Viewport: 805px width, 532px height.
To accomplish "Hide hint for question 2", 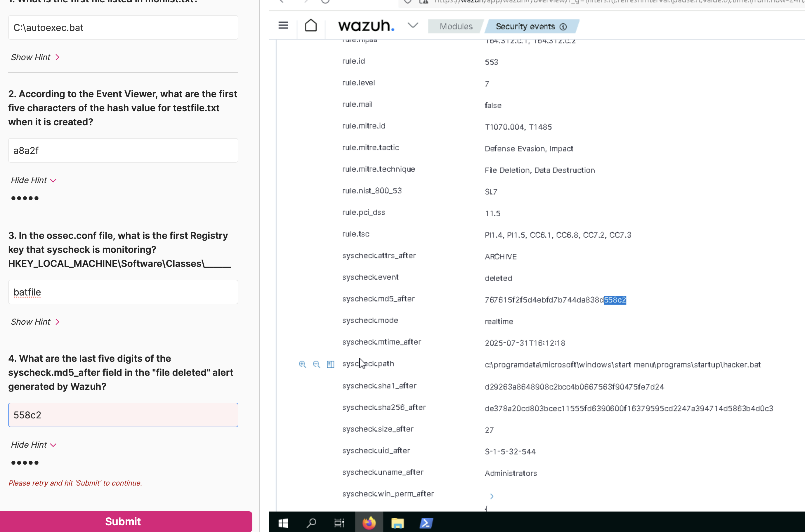I will [33, 180].
